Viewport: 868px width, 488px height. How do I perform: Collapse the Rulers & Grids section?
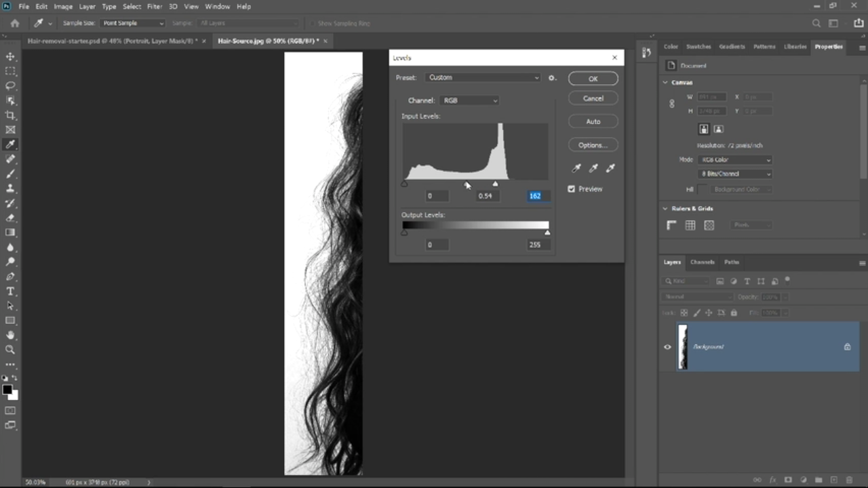665,209
